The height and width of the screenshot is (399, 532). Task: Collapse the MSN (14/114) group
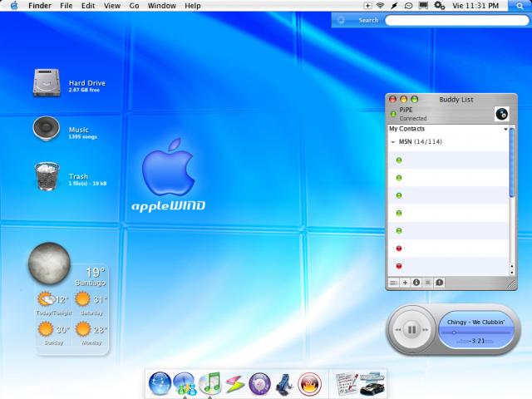coord(393,142)
